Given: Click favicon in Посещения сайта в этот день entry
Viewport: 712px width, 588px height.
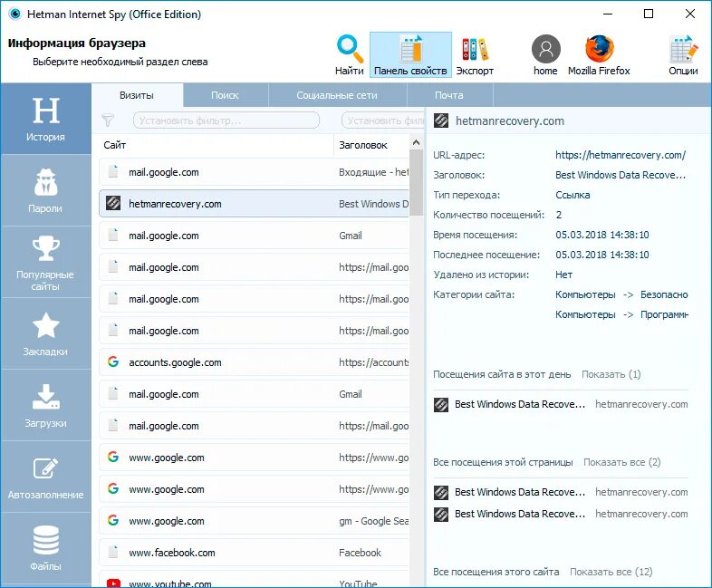Looking at the screenshot, I should [441, 404].
